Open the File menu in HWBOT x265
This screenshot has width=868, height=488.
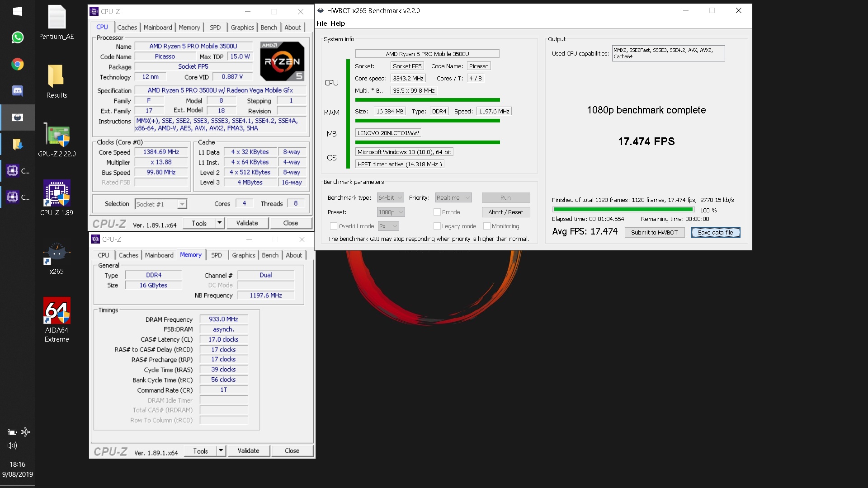pyautogui.click(x=321, y=23)
